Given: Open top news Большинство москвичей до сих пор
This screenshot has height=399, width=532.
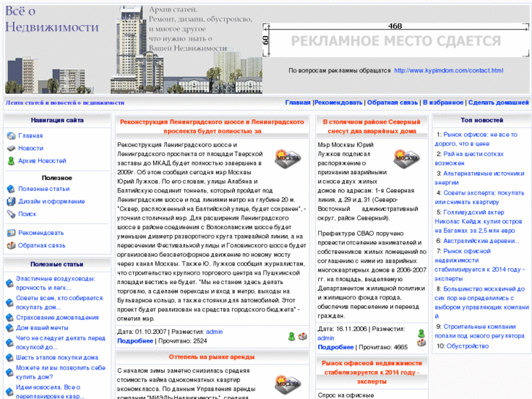Looking at the screenshot, I should [482, 302].
